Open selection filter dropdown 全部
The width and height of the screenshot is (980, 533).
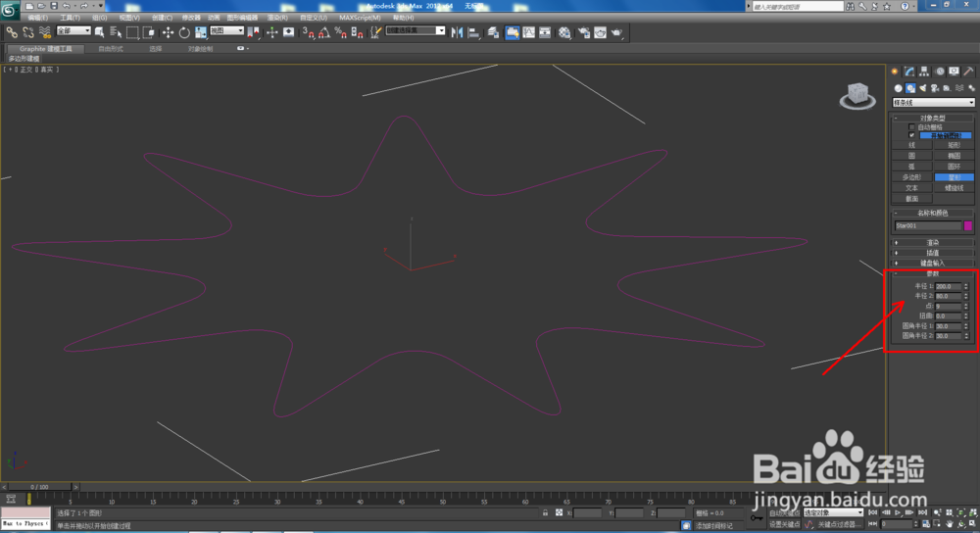tap(73, 30)
